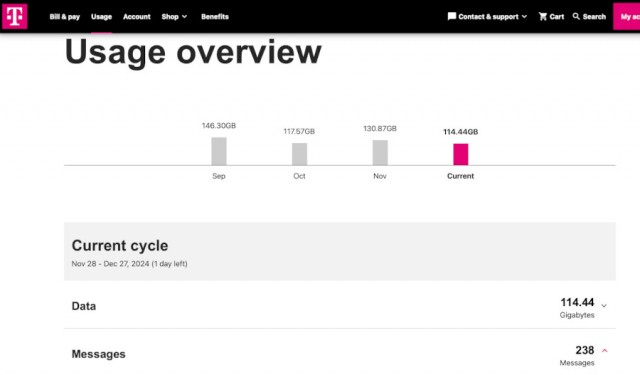Open the Cart link

[557, 17]
